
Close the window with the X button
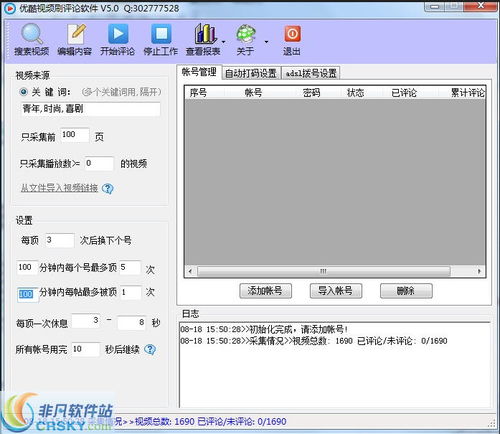click(x=480, y=6)
